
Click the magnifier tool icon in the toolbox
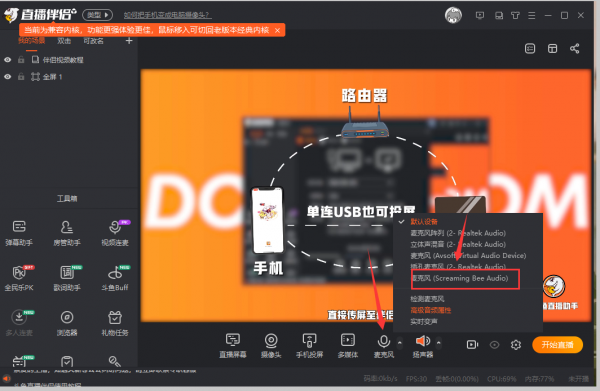114,361
